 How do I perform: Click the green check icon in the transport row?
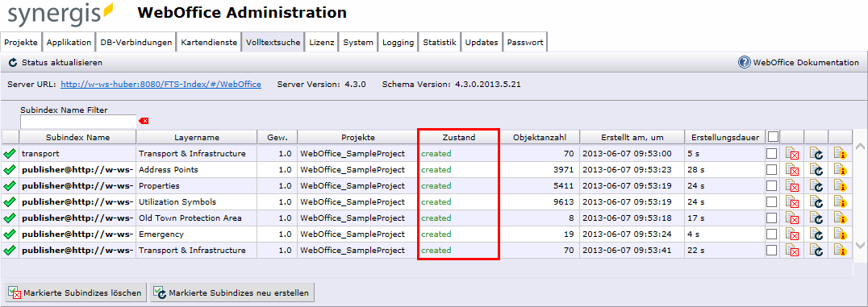(x=10, y=153)
